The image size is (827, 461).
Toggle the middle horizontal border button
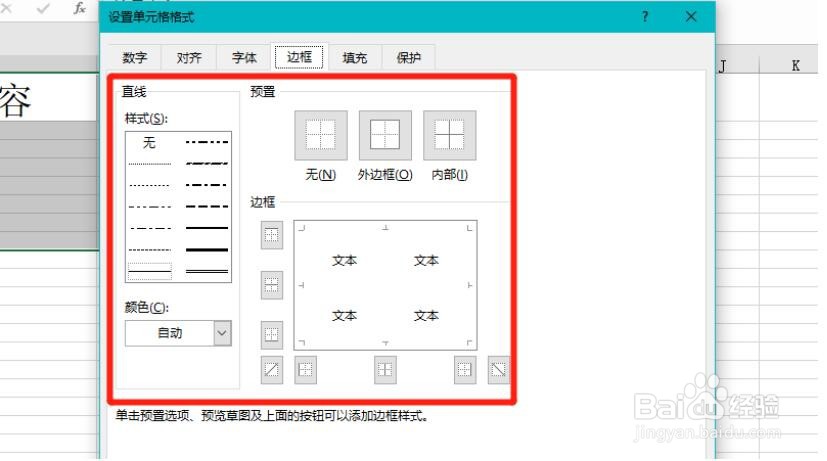pyautogui.click(x=272, y=285)
